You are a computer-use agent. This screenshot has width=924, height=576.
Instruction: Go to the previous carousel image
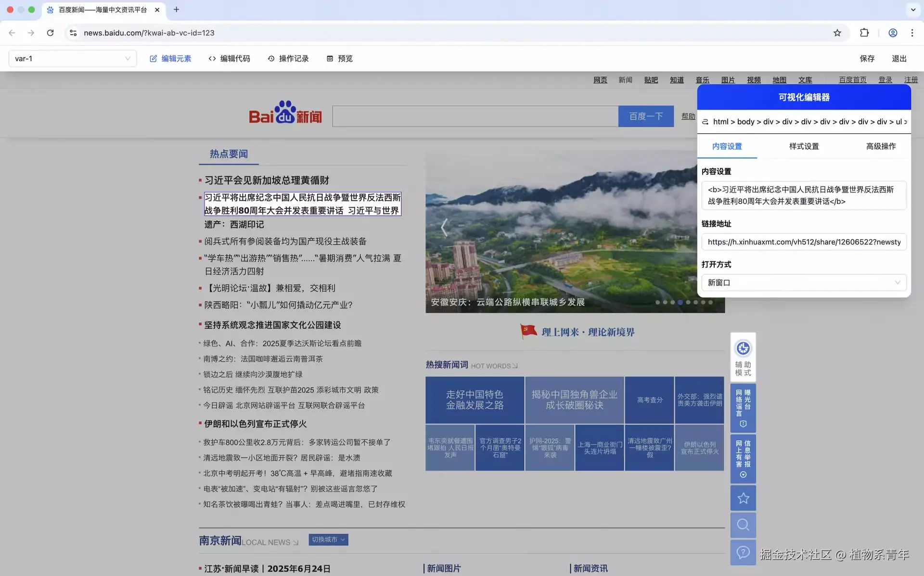[x=444, y=227]
